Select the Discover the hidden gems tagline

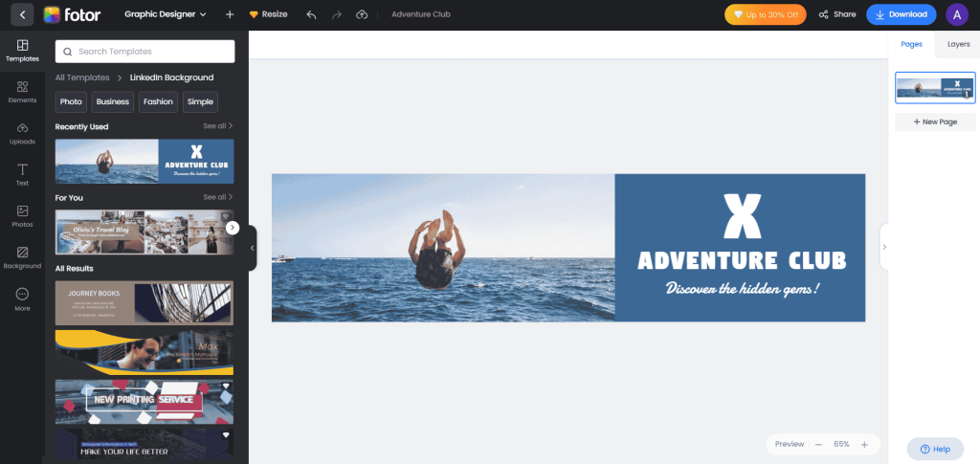click(742, 289)
